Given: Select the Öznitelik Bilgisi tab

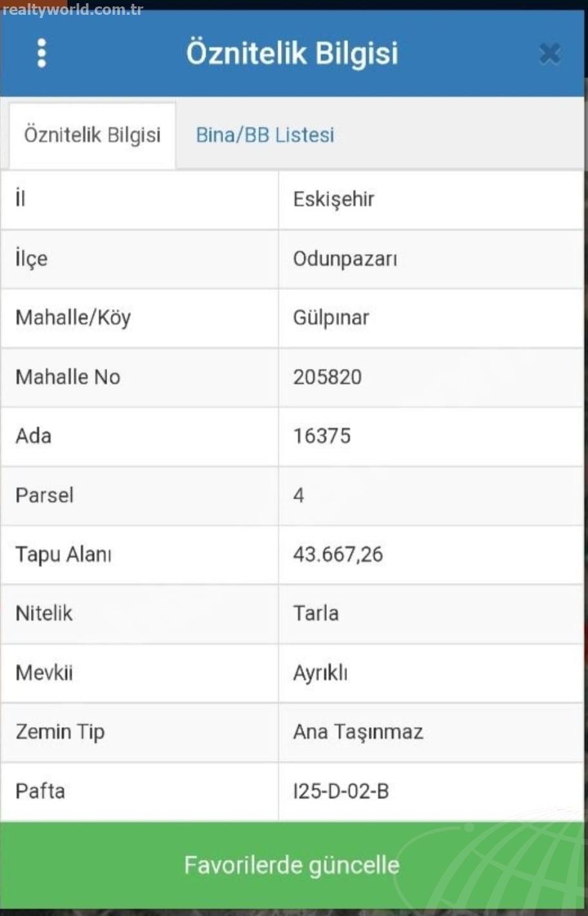Looking at the screenshot, I should (92, 135).
